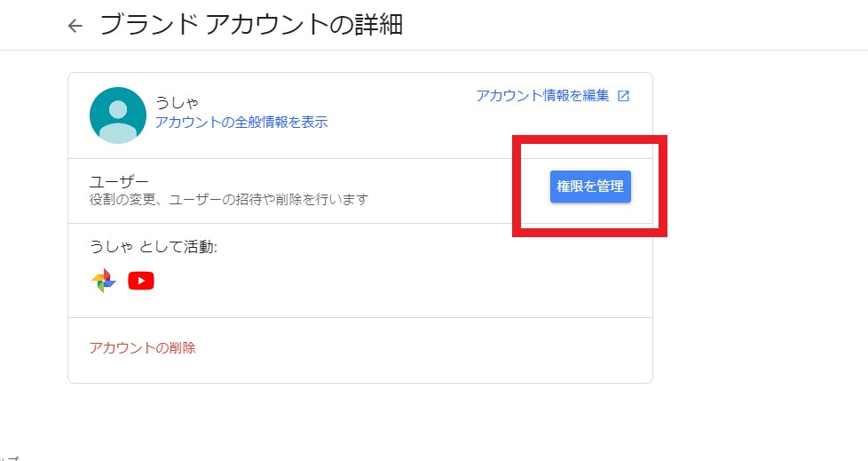The height and width of the screenshot is (461, 868).
Task: Click the うしゃ として活動 label
Action: tap(154, 247)
